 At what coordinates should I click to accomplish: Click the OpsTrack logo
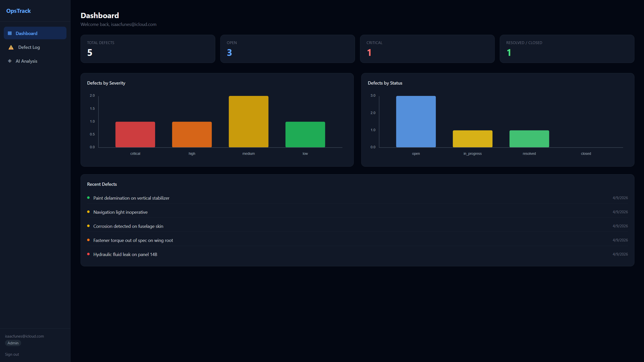point(18,11)
